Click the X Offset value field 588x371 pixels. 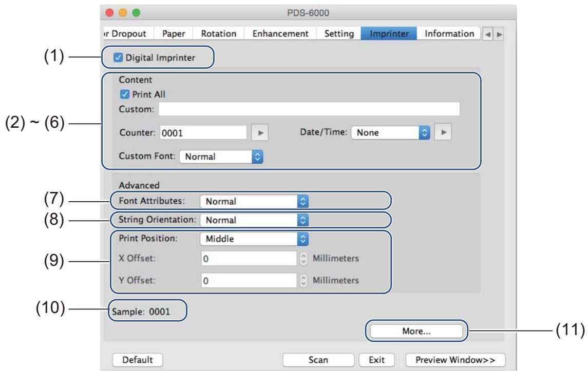pos(249,258)
